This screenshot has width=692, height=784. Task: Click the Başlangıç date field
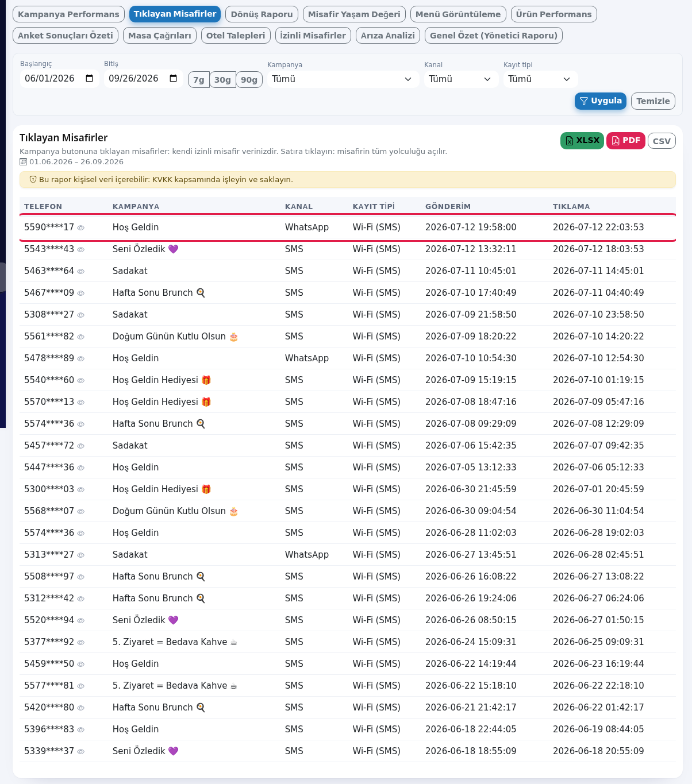60,79
